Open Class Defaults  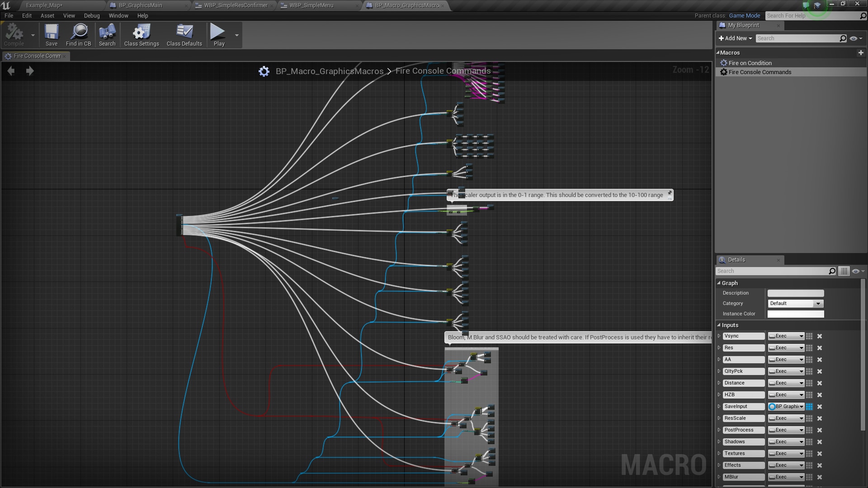pos(184,34)
